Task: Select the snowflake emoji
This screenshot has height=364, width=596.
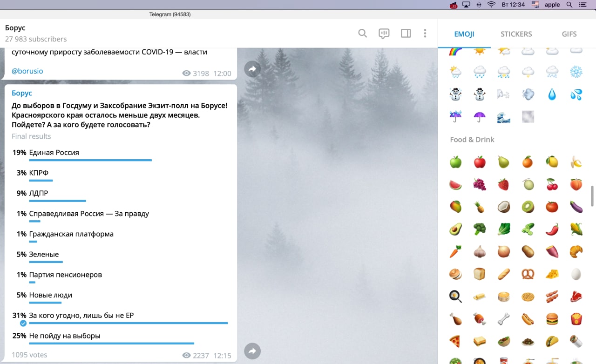Action: (x=576, y=71)
